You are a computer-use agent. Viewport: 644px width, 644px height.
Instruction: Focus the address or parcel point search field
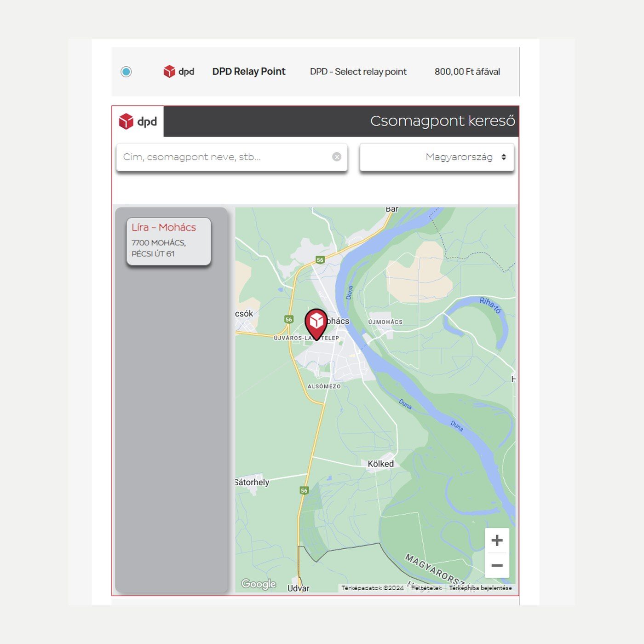(x=232, y=157)
